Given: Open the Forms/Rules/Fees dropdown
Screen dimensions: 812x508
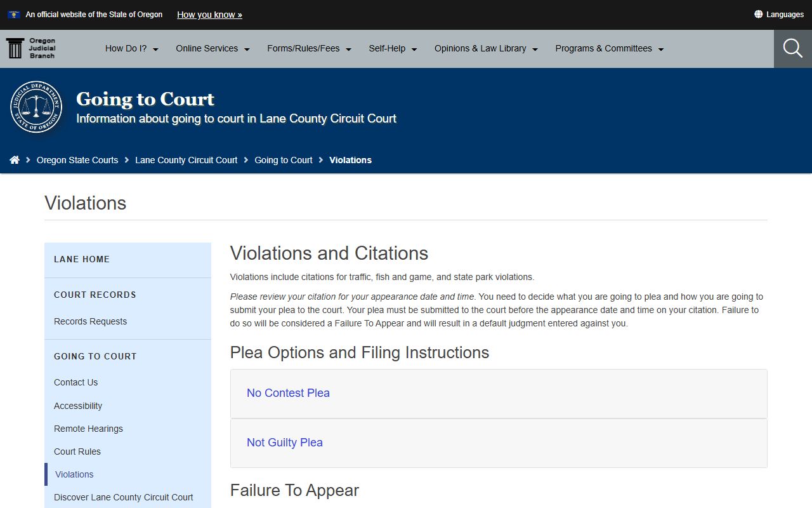Looking at the screenshot, I should [x=310, y=48].
